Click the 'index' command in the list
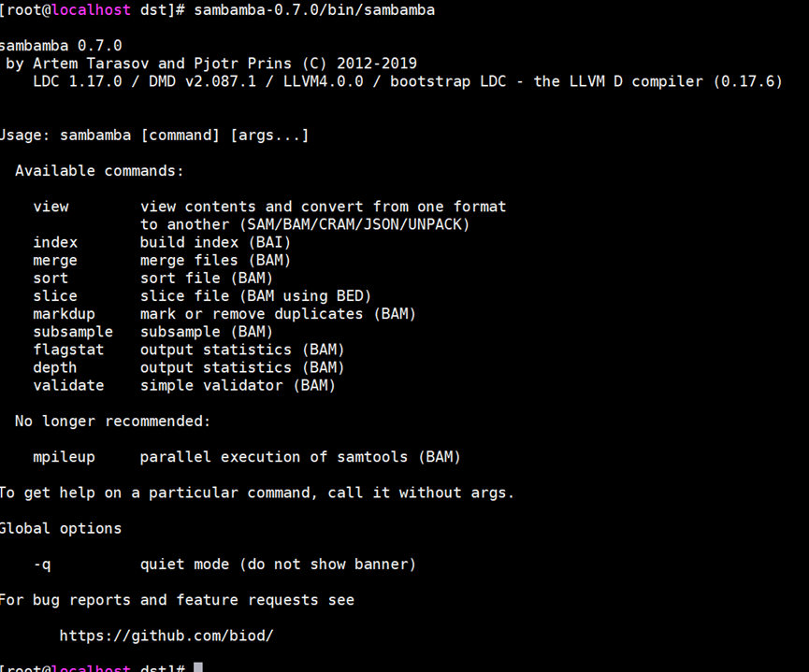This screenshot has height=672, width=809. click(55, 242)
